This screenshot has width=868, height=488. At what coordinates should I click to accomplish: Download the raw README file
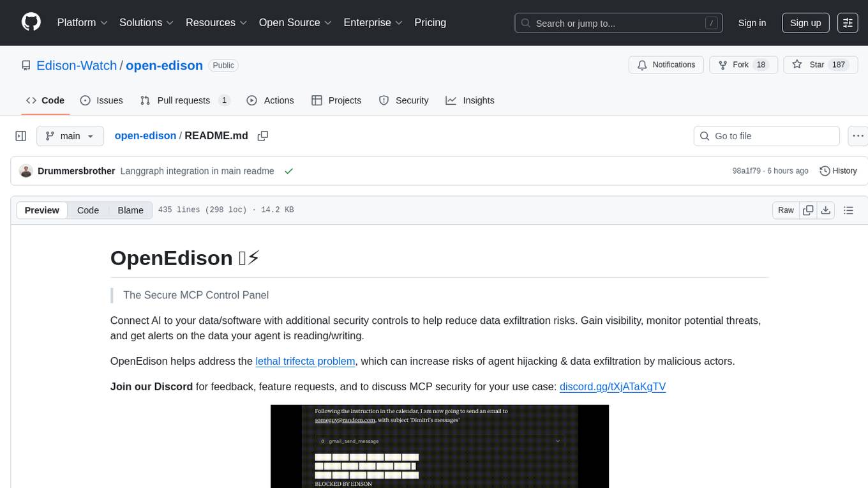click(x=825, y=210)
